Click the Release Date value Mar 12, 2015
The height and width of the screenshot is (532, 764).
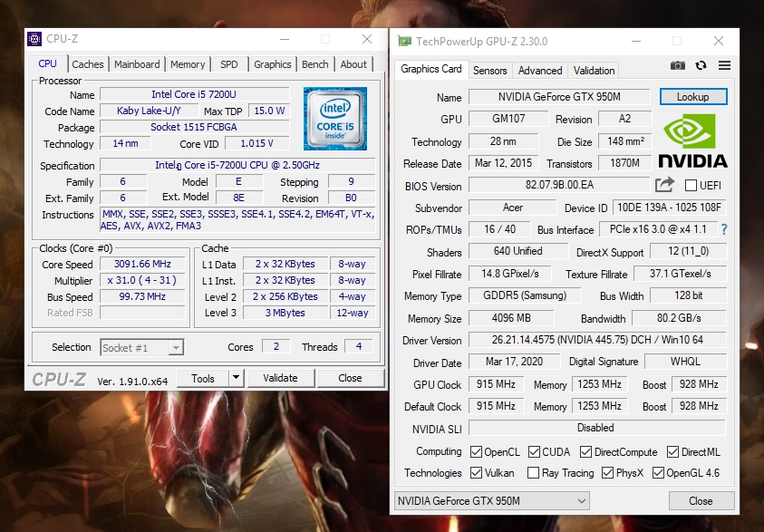[503, 163]
